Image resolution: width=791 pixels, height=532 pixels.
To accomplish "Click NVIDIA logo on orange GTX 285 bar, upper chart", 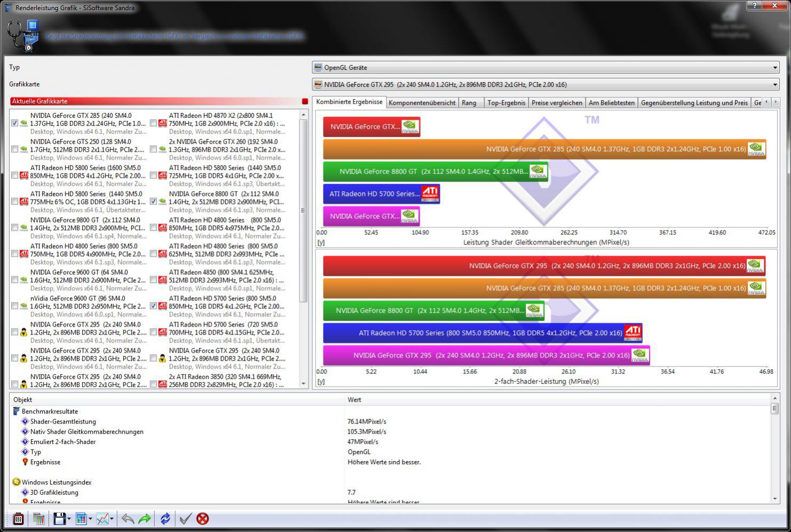I will click(x=756, y=149).
